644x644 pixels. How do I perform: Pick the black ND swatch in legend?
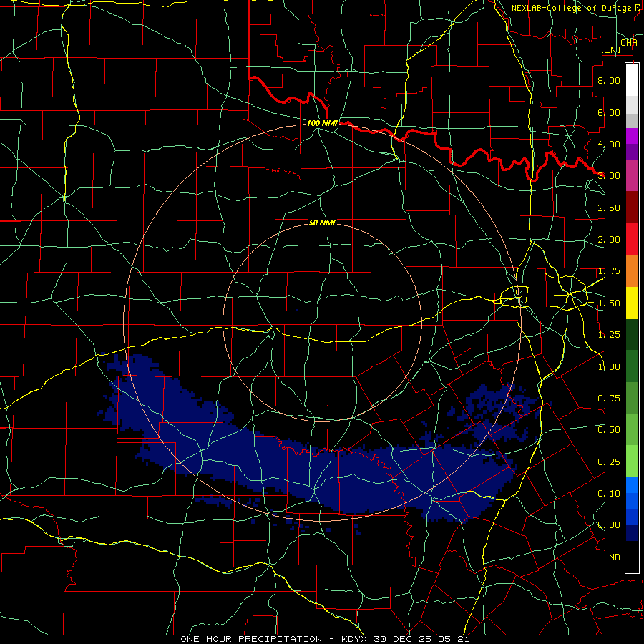[632, 557]
